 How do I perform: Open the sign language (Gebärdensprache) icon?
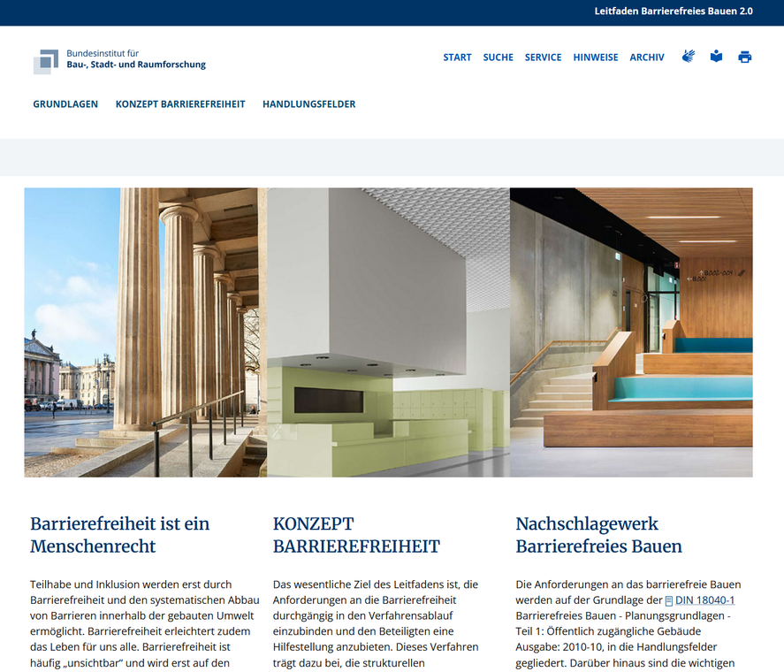tap(689, 57)
